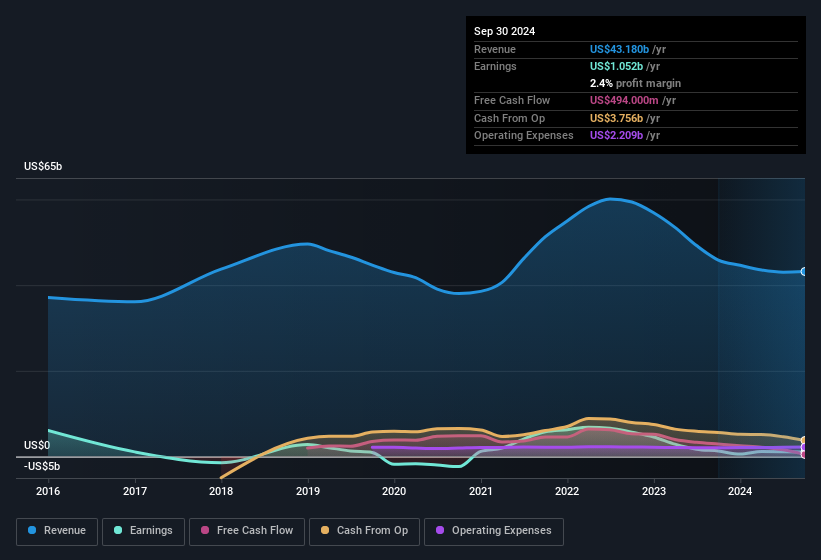
Task: Click the US$65b y-axis label
Action: tap(43, 166)
